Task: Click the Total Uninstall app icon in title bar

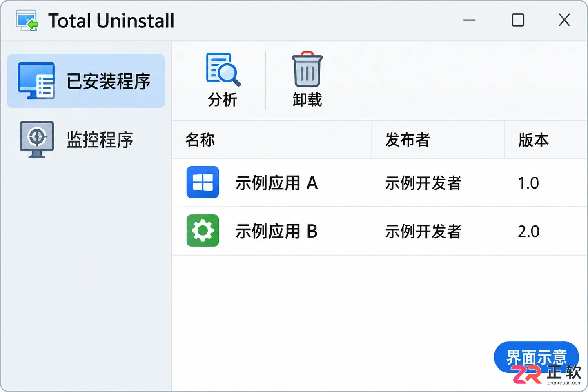Action: coord(27,20)
